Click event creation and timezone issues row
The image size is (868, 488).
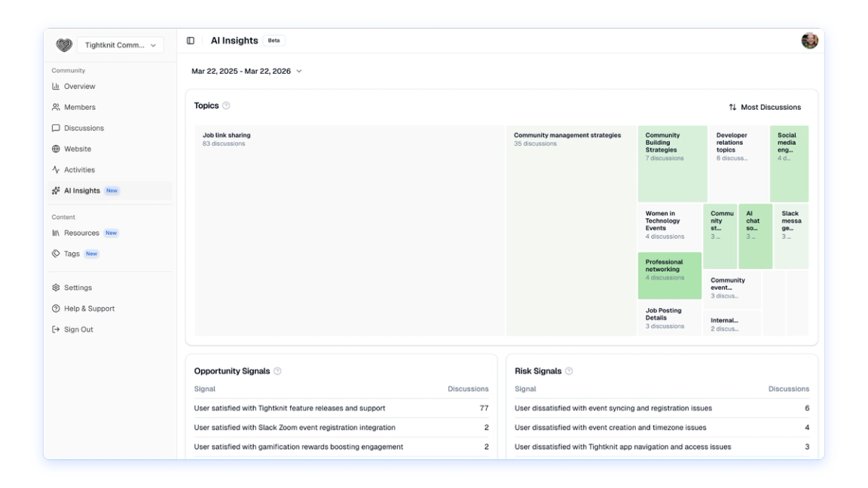point(662,428)
